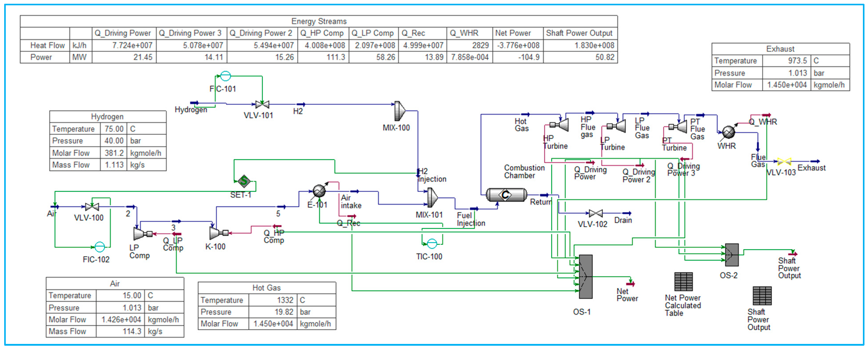Viewport: 868px width, 351px height.
Task: Click the OS-1 summation block
Action: (x=586, y=277)
